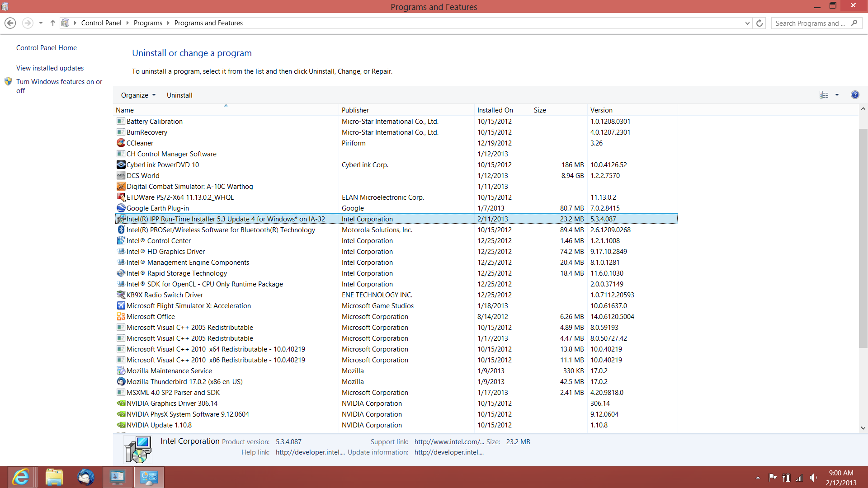This screenshot has height=488, width=868.
Task: Open Thunderbird from the taskbar
Action: (x=86, y=477)
